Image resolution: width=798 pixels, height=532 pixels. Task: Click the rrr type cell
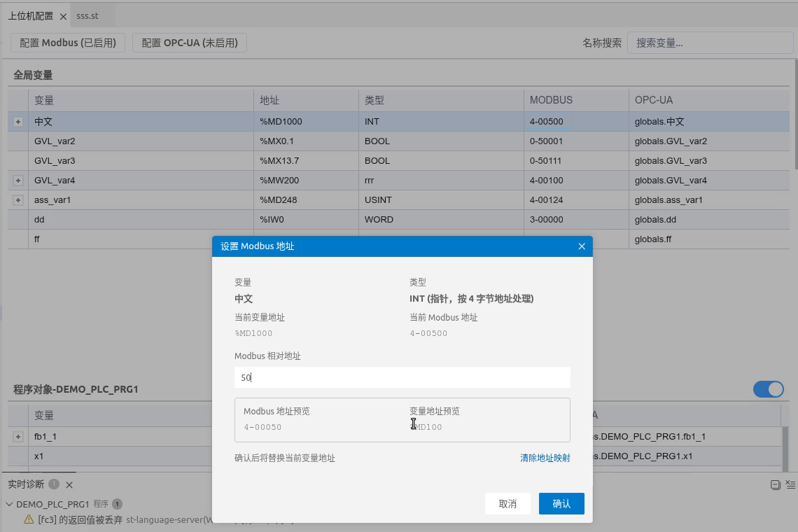point(441,180)
